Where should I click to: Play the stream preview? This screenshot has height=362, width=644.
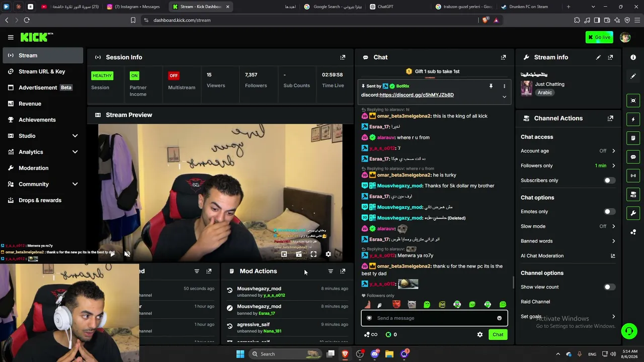point(112,254)
